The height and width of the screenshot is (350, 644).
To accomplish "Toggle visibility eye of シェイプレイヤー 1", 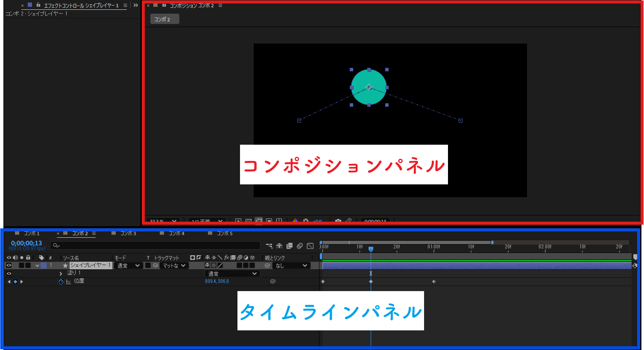I will coord(9,265).
